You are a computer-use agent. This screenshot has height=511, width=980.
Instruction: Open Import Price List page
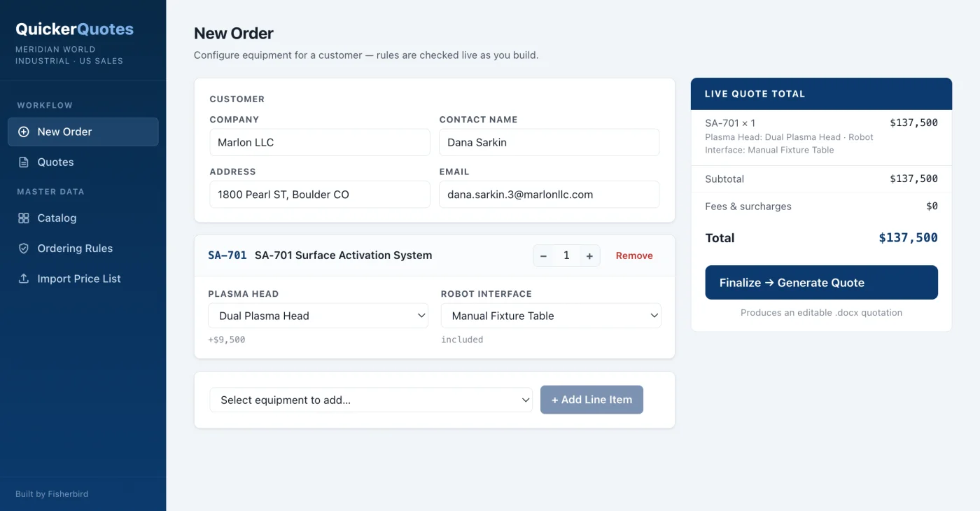(x=83, y=279)
